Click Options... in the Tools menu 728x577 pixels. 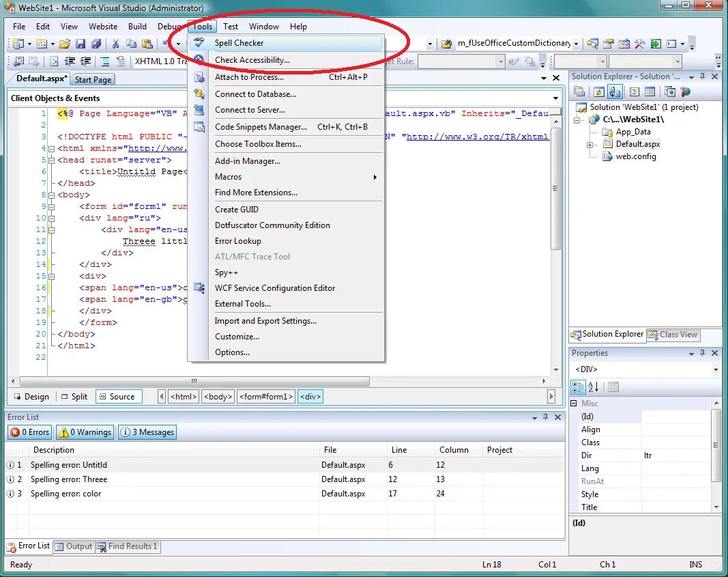coord(285,352)
